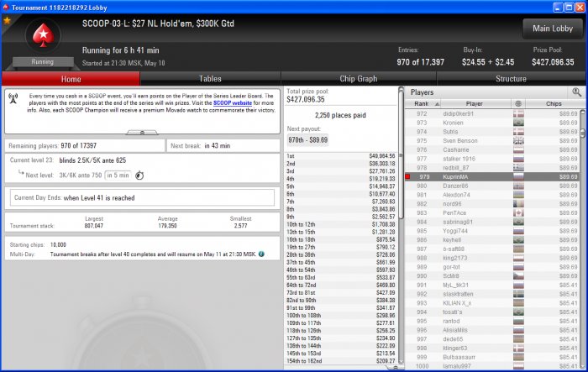Click the Czech flag beside ScMr8
Screen dimensions: 588x372
coord(518,275)
